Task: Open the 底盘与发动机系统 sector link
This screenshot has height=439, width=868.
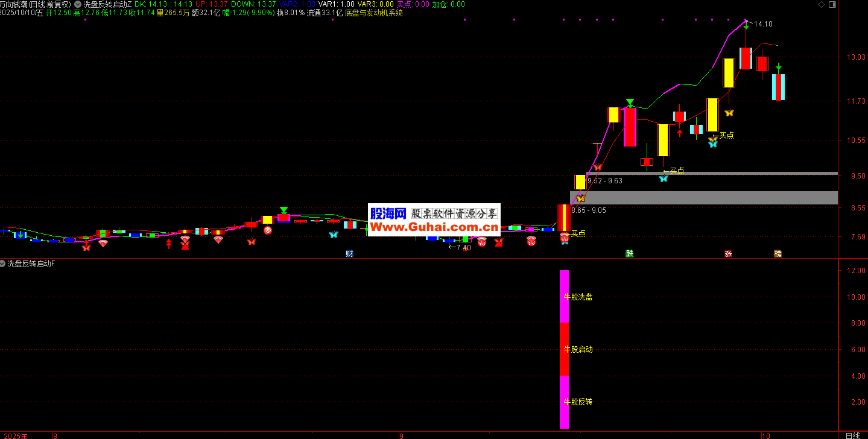Action: (x=374, y=13)
